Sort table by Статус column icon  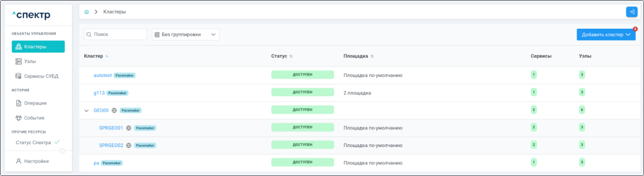click(291, 56)
